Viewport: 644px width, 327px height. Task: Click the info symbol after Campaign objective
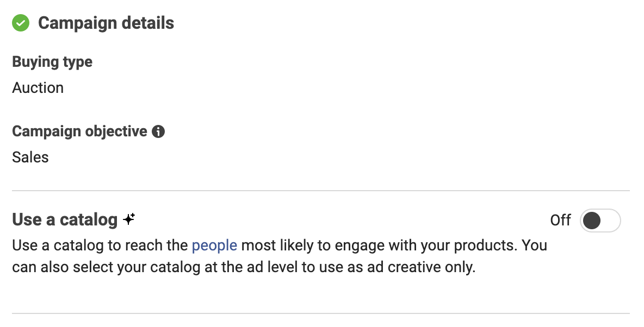[158, 131]
